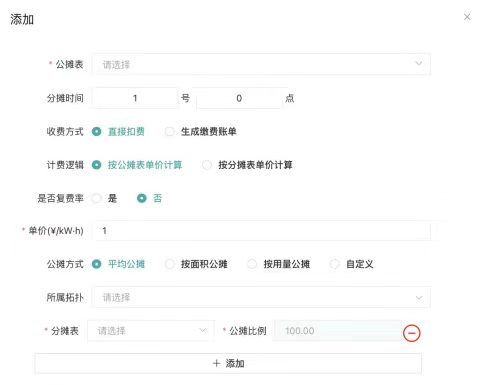Click the + 添加 row button
This screenshot has height=385, width=480.
click(x=228, y=363)
